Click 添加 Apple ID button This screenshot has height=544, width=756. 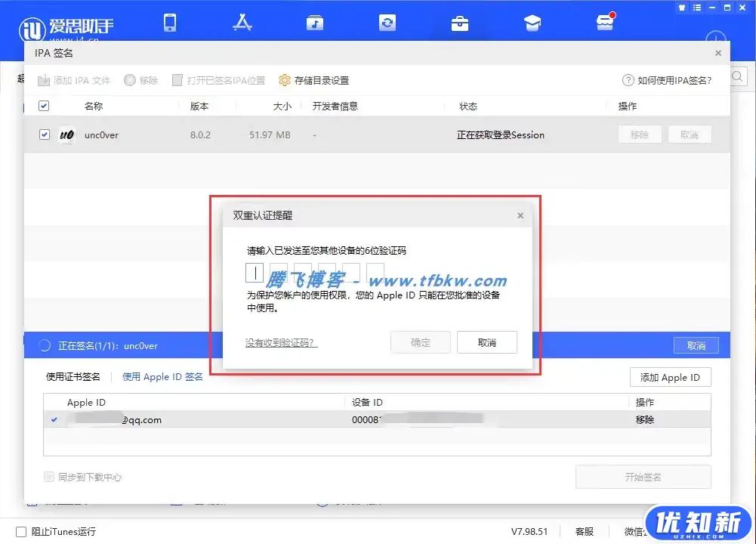pos(670,377)
